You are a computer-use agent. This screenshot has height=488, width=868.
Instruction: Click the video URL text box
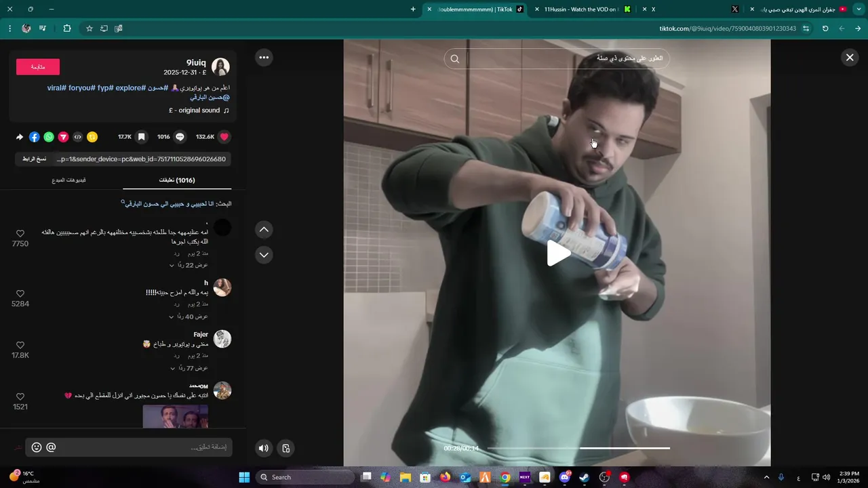(141, 159)
